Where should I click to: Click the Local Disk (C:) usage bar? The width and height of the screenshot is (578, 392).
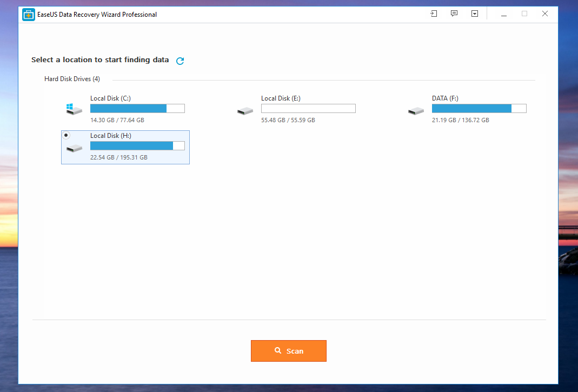(x=137, y=109)
